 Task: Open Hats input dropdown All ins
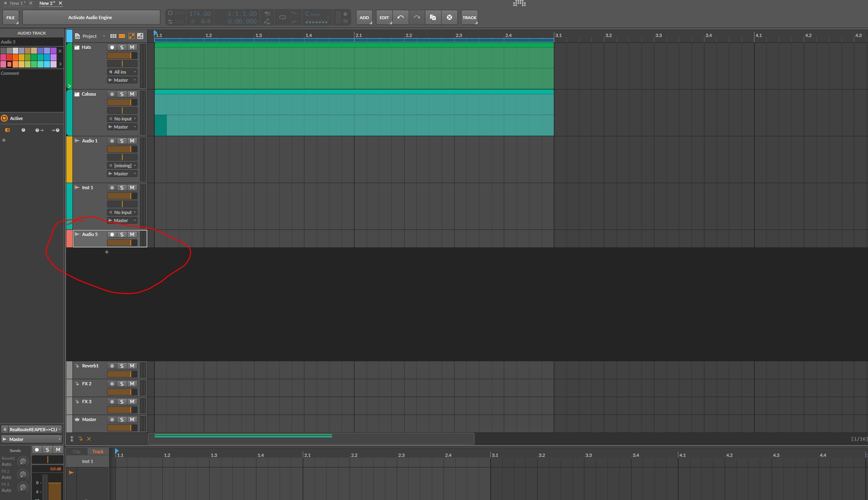point(122,72)
